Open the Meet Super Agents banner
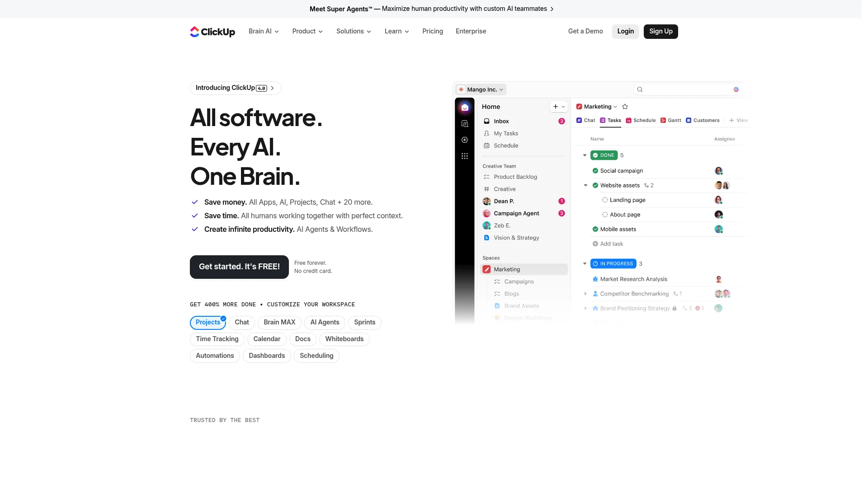This screenshot has height=488, width=868. point(432,9)
